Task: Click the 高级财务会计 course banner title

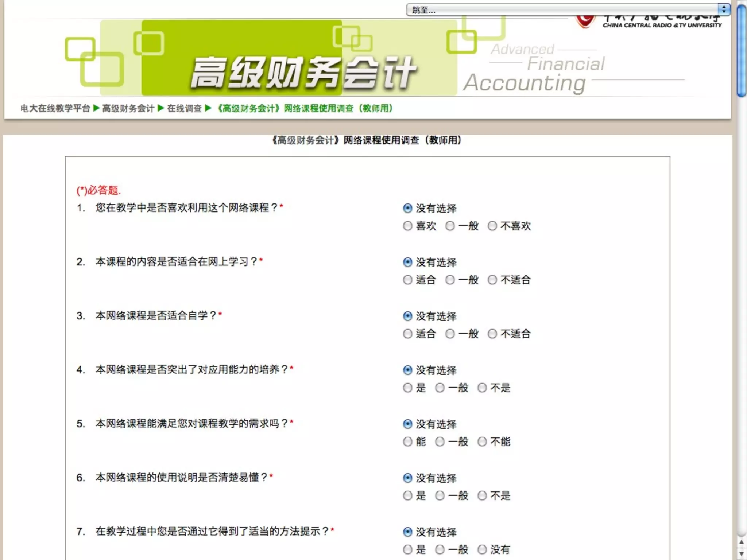Action: (303, 73)
